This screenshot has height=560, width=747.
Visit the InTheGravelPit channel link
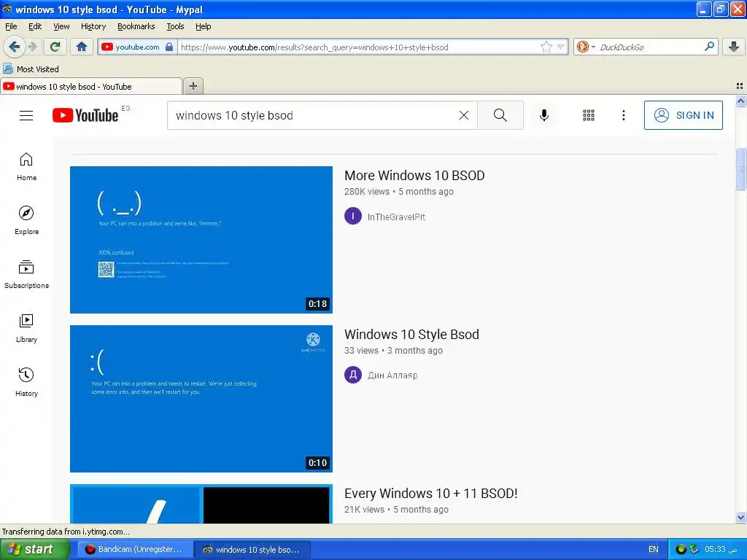(x=396, y=217)
